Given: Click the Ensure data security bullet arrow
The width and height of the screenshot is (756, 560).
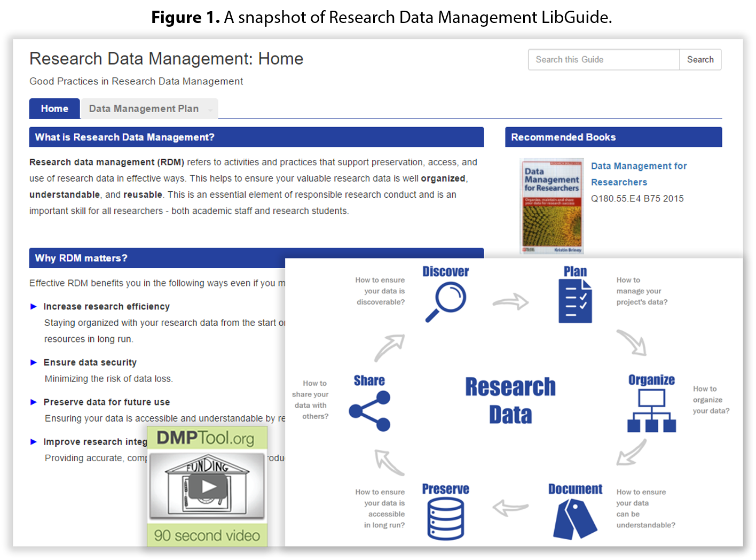Looking at the screenshot, I should click(34, 362).
